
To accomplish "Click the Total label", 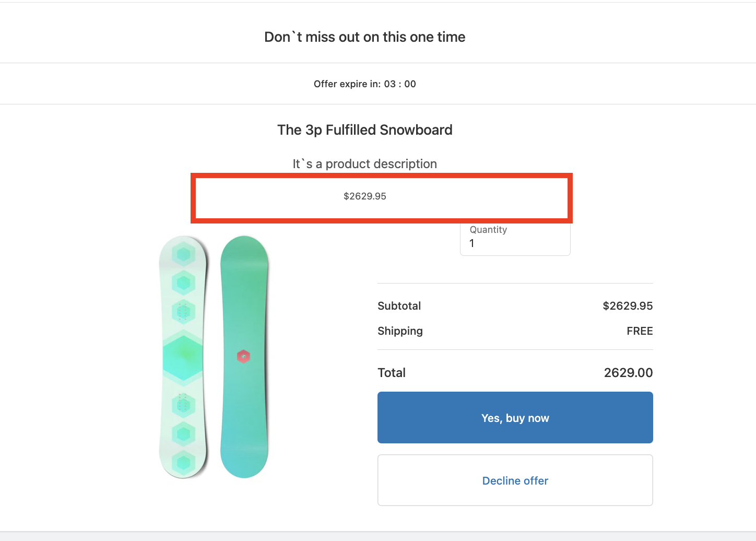I will (x=392, y=373).
